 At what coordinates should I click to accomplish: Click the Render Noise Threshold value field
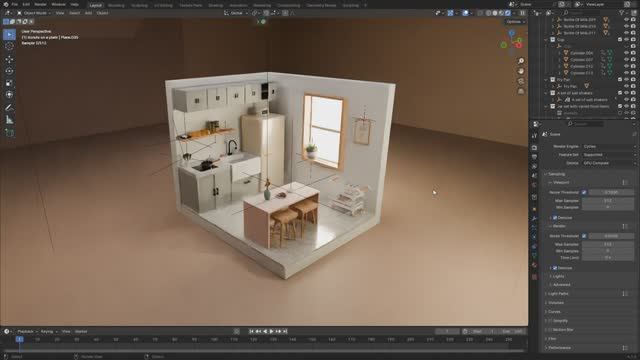tap(611, 236)
